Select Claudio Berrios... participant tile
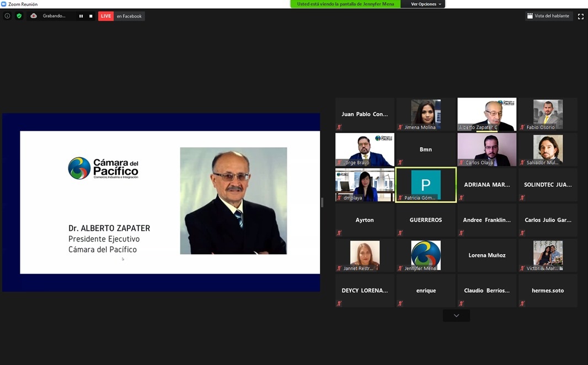Image resolution: width=588 pixels, height=365 pixels. point(487,291)
